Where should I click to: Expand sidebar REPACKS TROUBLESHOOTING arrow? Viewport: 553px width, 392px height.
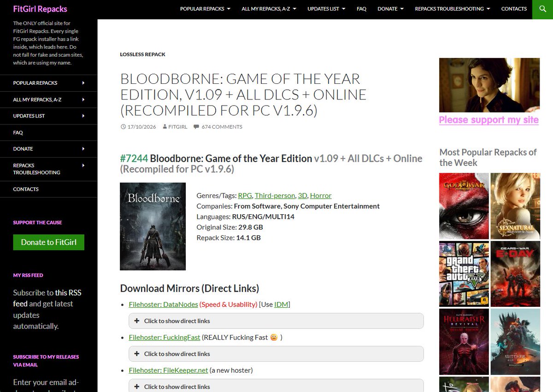pos(83,165)
